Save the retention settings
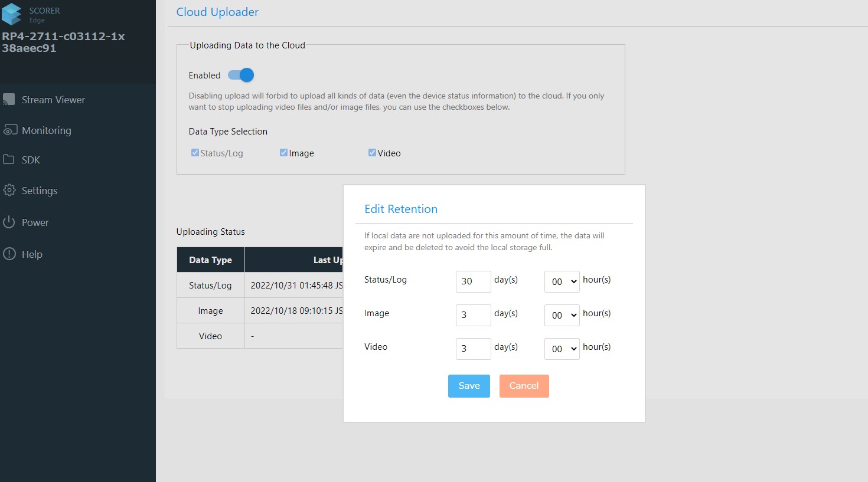Screen dimensions: 868x482 [x=469, y=386]
